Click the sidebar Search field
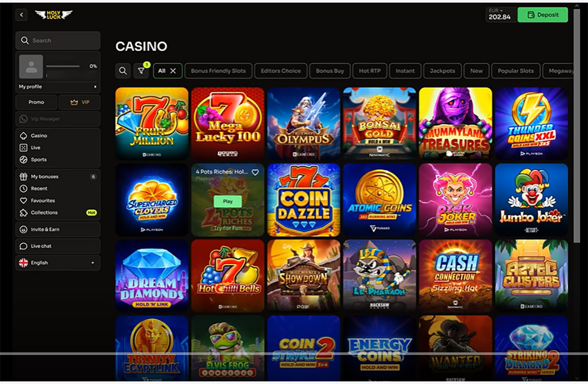 pos(58,41)
